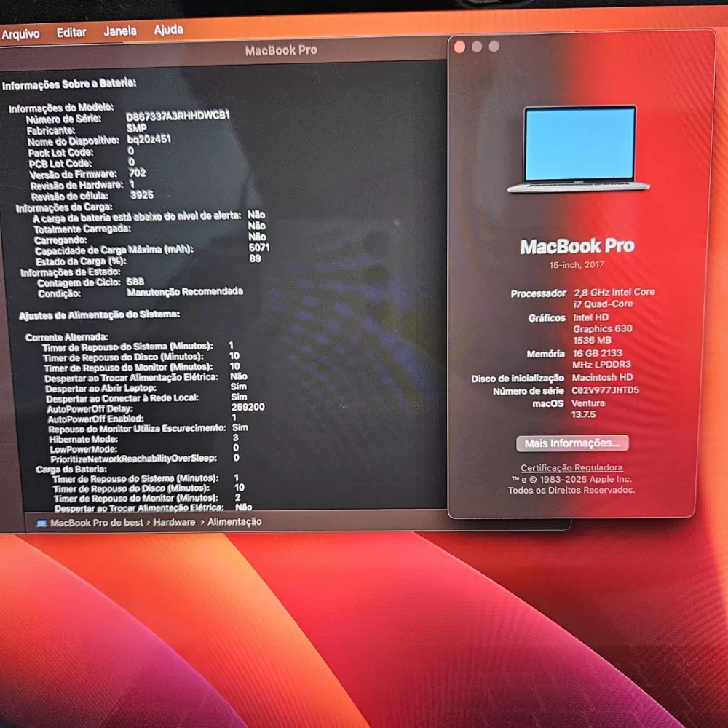The image size is (728, 728).
Task: Click the 'Corrente Alternada' label
Action: pyautogui.click(x=66, y=337)
